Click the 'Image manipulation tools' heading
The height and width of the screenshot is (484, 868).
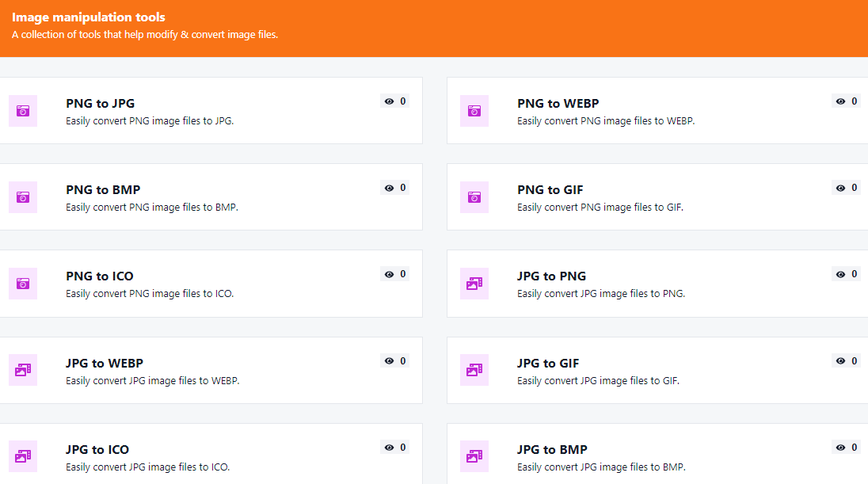pos(89,17)
